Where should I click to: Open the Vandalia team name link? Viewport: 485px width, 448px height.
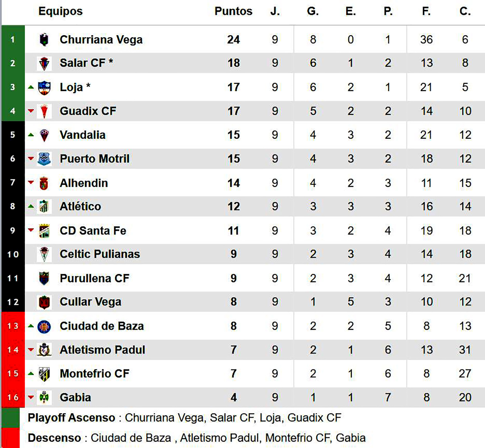(83, 135)
